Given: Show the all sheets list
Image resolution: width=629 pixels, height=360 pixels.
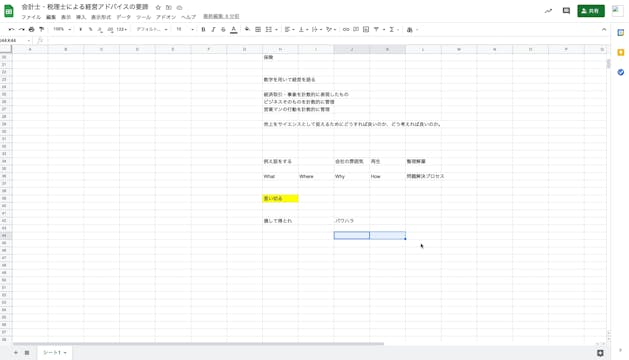Looking at the screenshot, I should (x=27, y=353).
